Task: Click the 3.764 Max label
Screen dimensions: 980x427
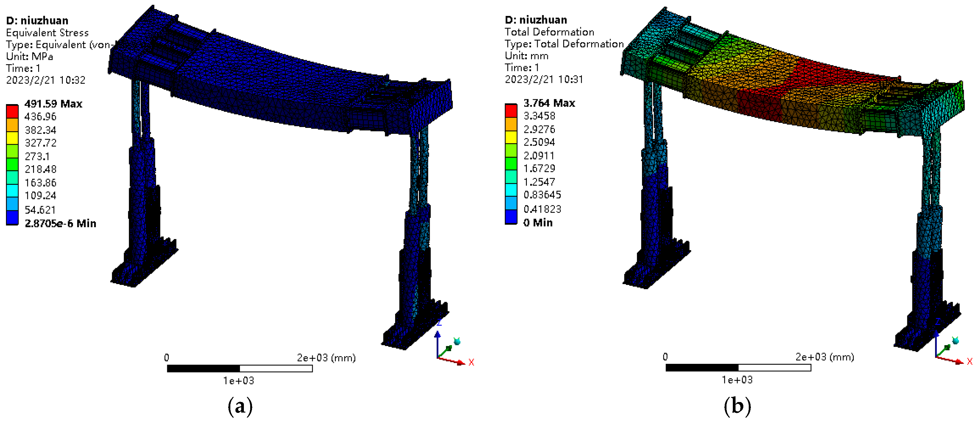Action: (549, 103)
